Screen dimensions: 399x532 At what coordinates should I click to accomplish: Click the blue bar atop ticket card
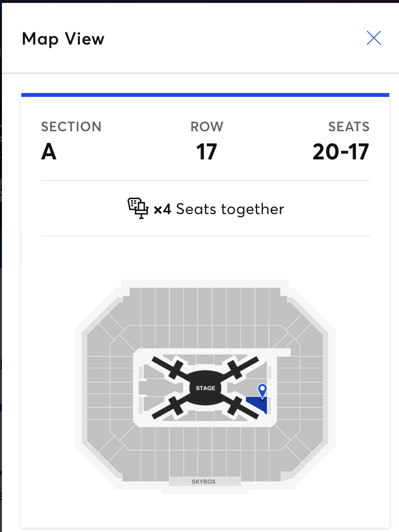point(205,95)
